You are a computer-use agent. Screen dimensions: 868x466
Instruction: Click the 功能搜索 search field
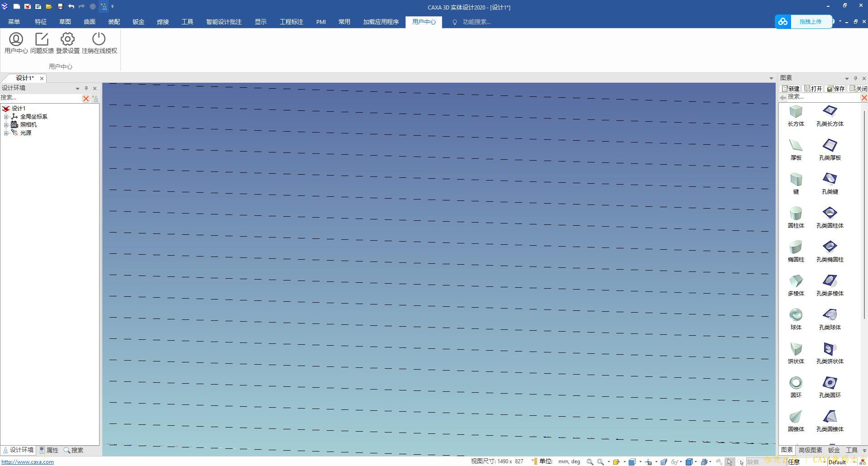click(476, 22)
